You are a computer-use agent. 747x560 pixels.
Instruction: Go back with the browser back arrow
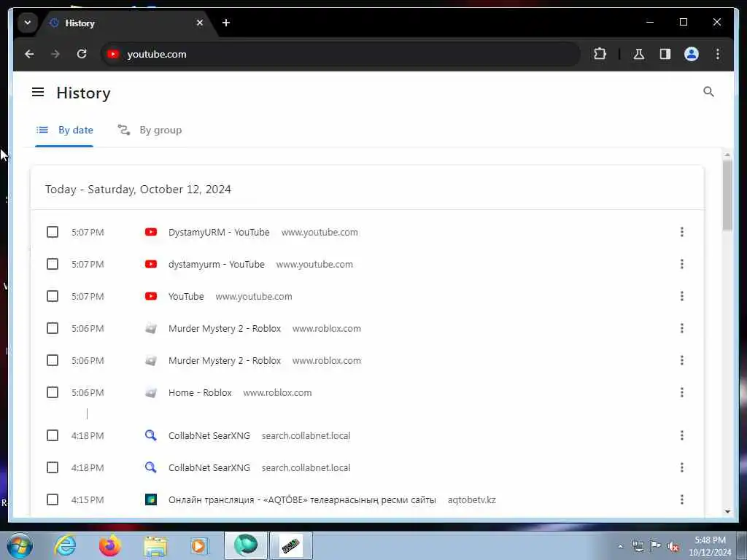29,54
